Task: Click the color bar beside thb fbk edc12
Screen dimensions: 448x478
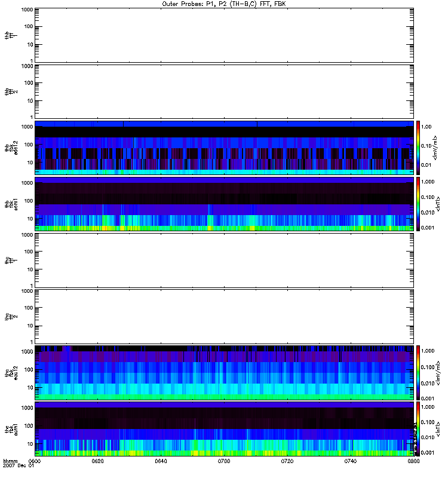Action: tap(418, 148)
